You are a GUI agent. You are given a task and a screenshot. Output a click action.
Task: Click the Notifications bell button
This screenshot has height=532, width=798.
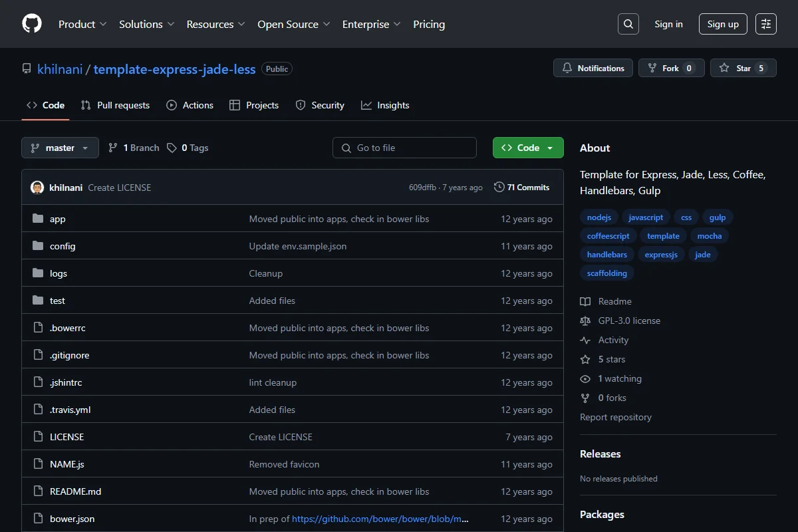[593, 68]
